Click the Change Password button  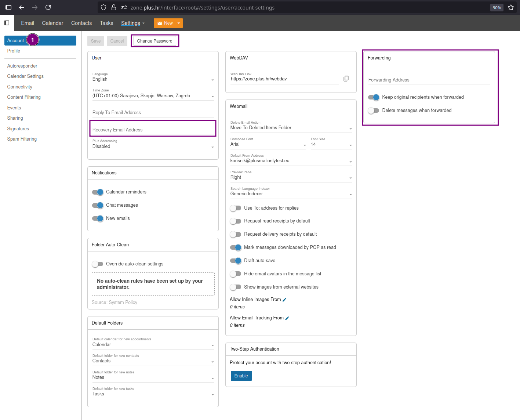(154, 41)
